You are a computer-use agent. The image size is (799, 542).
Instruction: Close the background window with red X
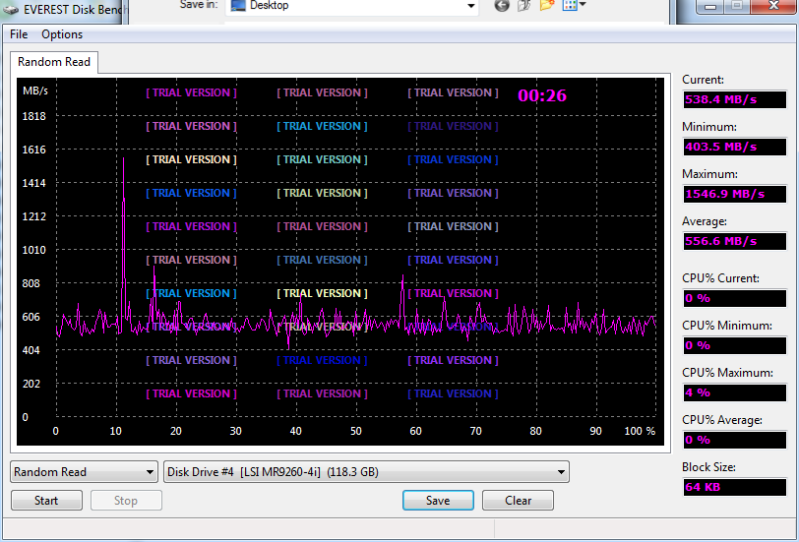coord(774,6)
